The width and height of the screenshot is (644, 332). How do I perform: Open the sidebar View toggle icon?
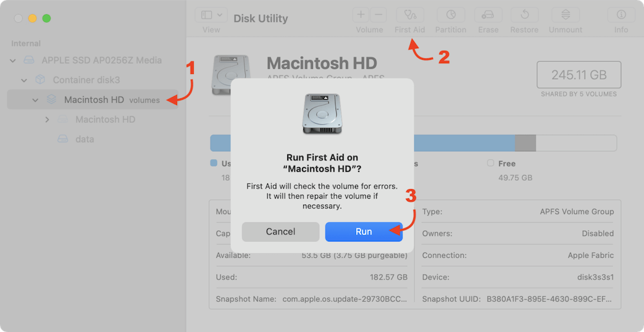pos(207,15)
